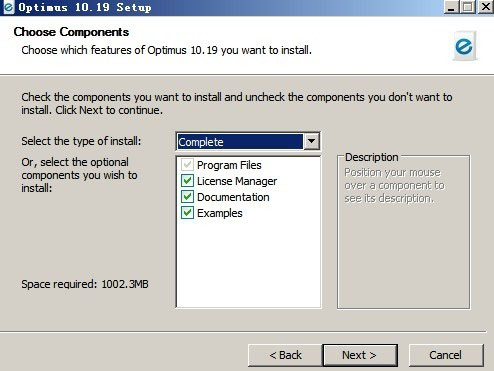
Task: Click the Optimus title bar app icon
Action: (8, 7)
